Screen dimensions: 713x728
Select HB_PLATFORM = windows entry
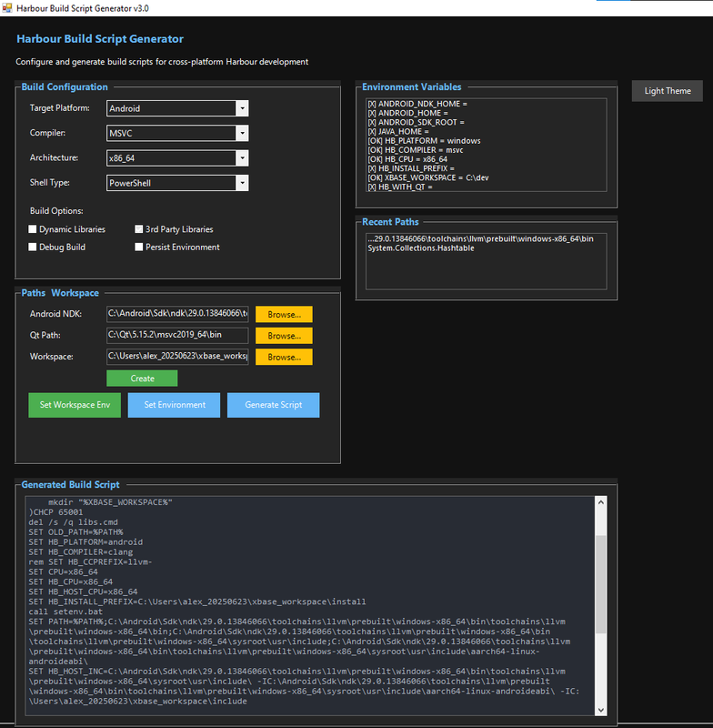point(487,141)
